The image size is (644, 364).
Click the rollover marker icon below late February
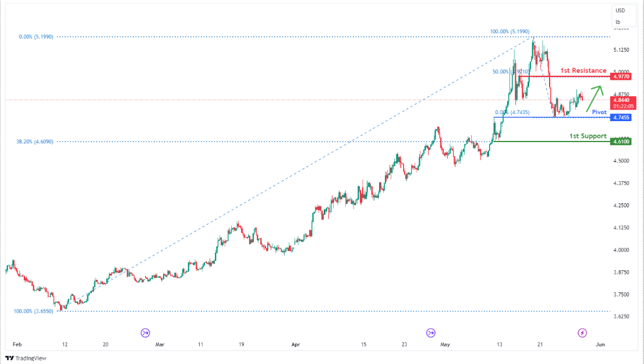(x=145, y=333)
